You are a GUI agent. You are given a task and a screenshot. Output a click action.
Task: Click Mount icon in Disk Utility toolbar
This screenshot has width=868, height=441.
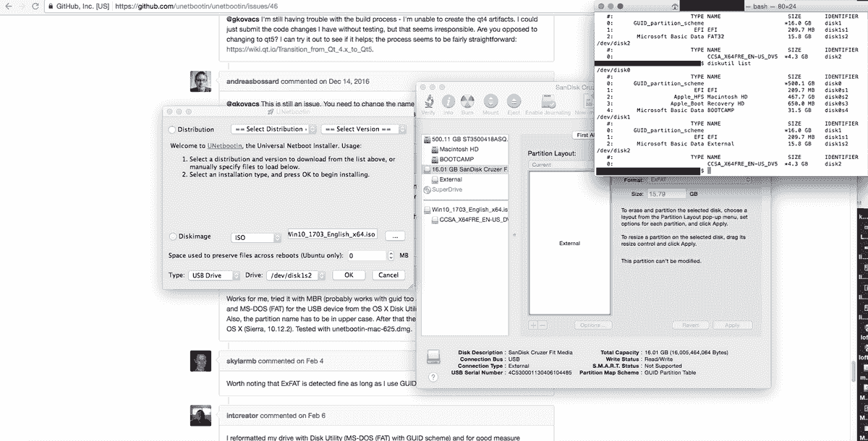click(490, 101)
